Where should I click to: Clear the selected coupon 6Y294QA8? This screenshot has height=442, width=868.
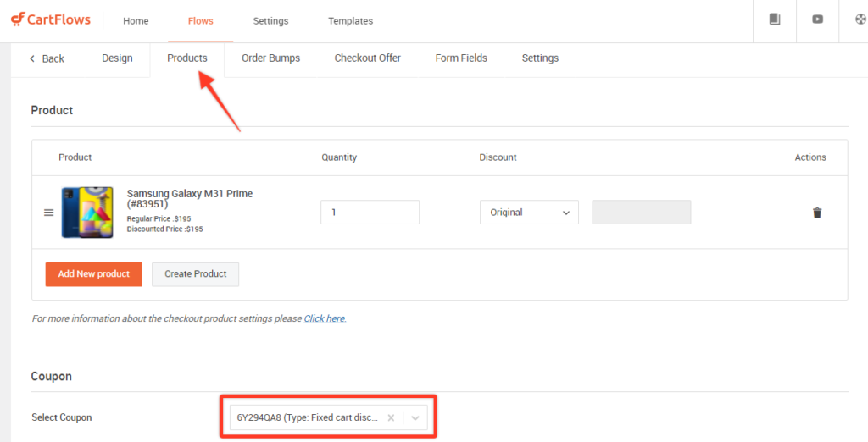391,417
